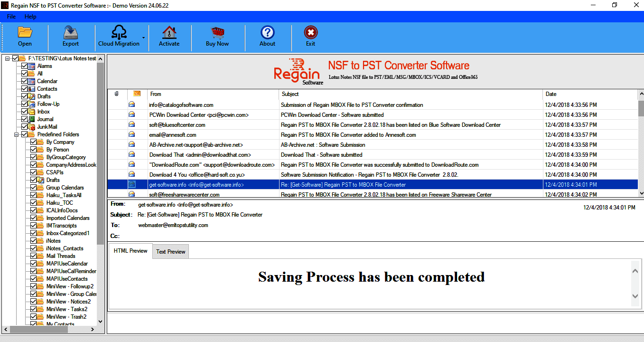Uncheck the JunkMail folder checkbox
Viewport: 644px width, 342px height.
24,127
